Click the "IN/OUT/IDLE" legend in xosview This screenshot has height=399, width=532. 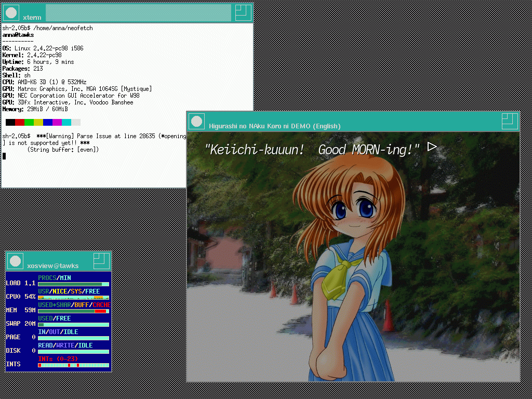coord(58,332)
